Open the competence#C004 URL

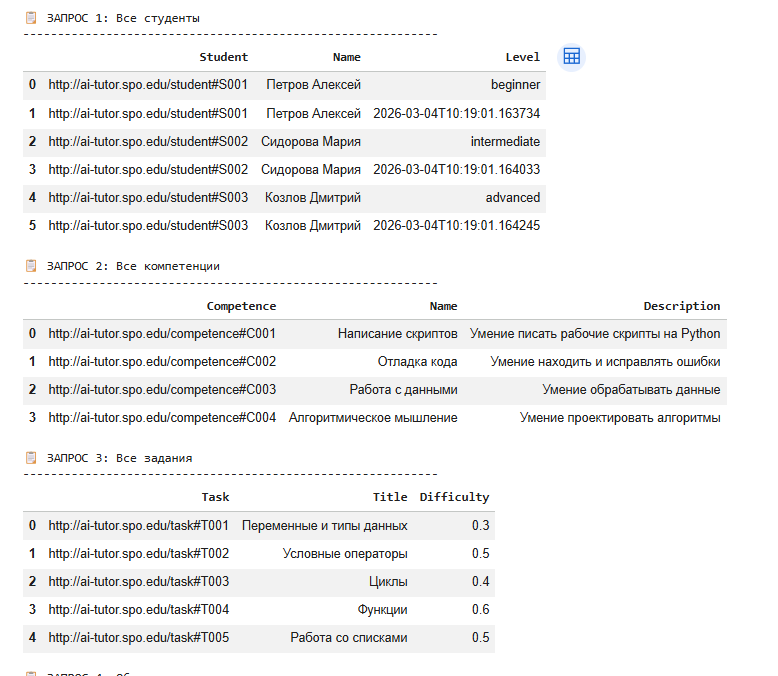coord(162,418)
